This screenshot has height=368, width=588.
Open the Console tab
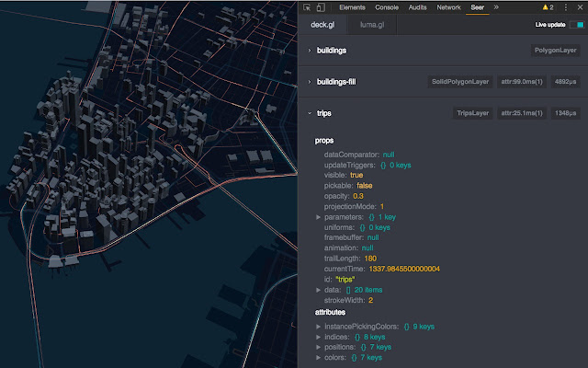(x=387, y=6)
